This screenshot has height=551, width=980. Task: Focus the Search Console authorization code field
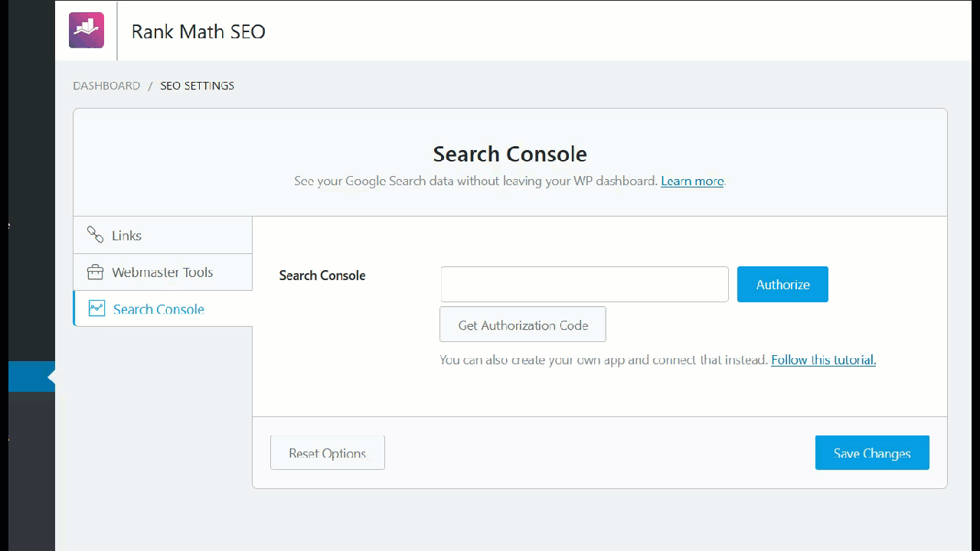(x=584, y=284)
